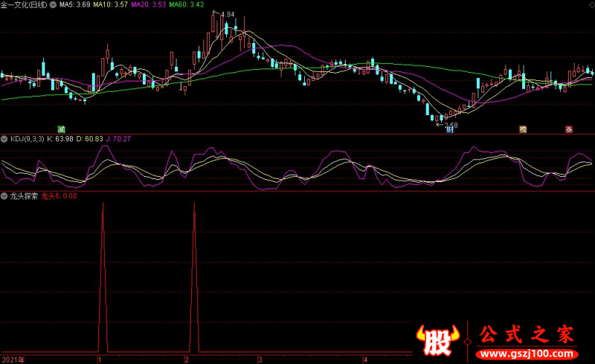Click the green 减 marker icon

coord(62,129)
